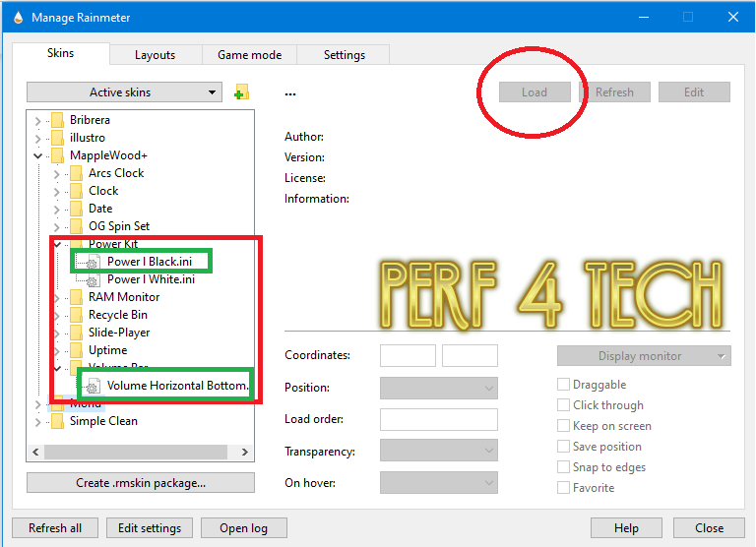The height and width of the screenshot is (547, 756).
Task: Click the second Coordinates input field
Action: 471,356
